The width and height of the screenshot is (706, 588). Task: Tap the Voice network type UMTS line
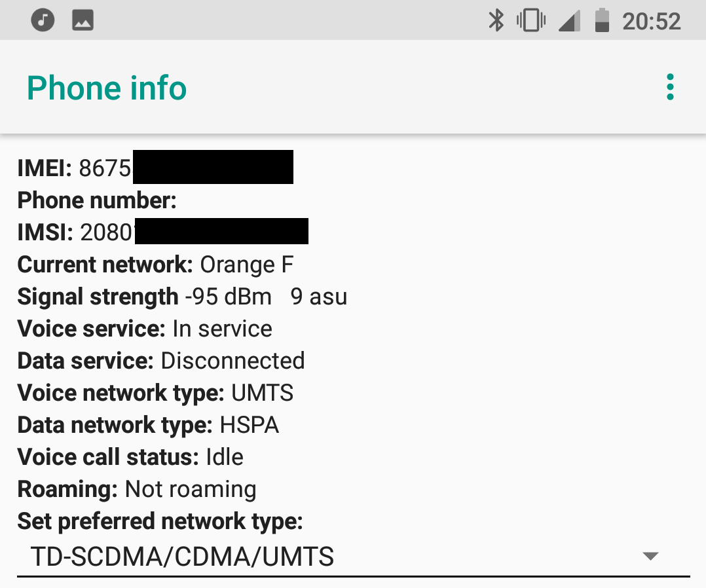point(155,393)
